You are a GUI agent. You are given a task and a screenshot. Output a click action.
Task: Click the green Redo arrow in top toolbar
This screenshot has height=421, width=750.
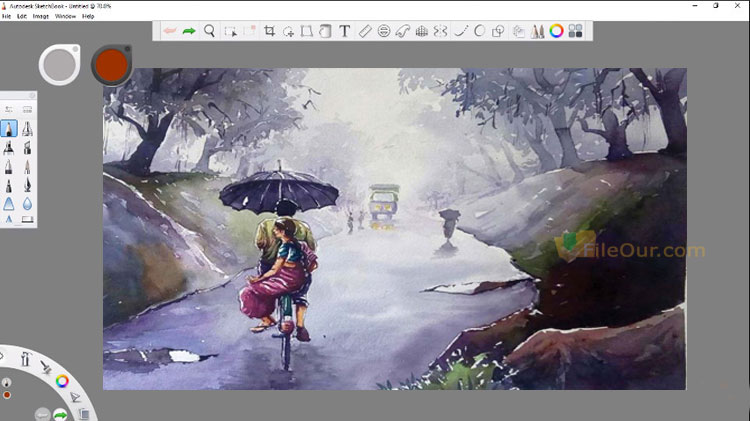(189, 31)
